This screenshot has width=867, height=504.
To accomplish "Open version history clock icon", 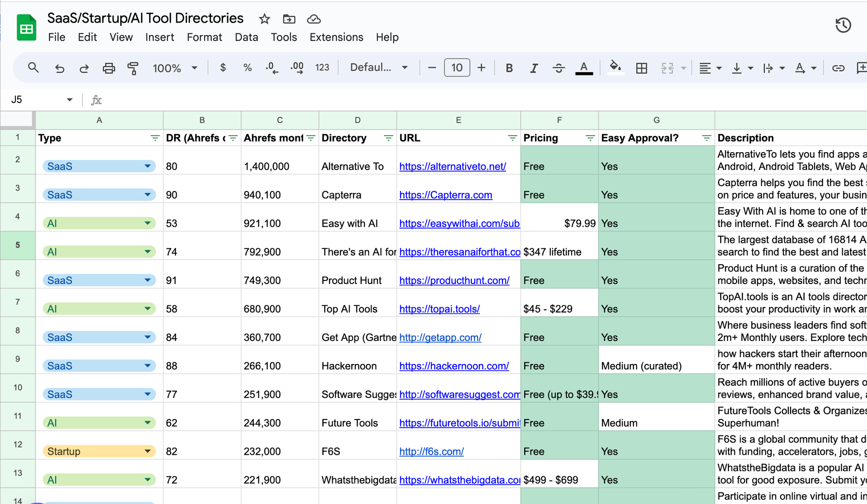I will (x=843, y=25).
